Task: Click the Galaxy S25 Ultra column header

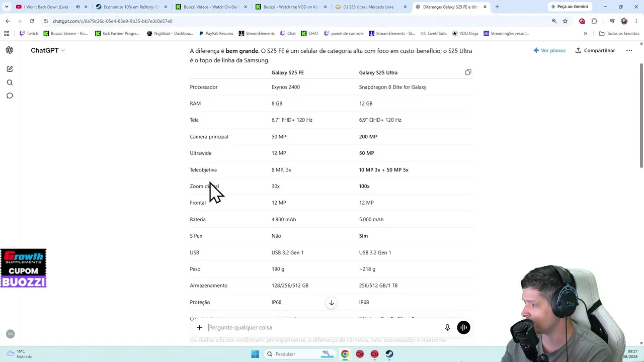Action: click(x=378, y=72)
